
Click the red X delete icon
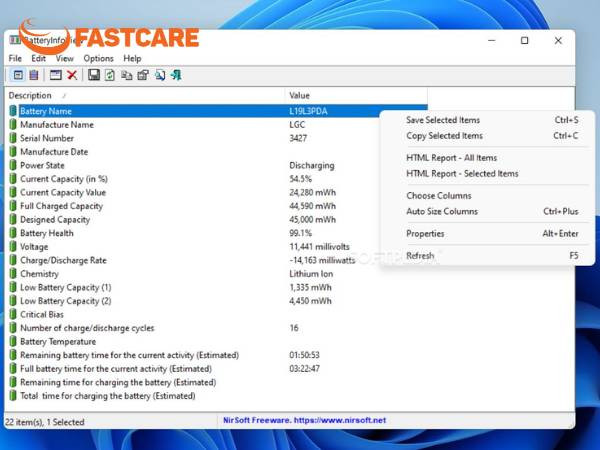point(72,75)
